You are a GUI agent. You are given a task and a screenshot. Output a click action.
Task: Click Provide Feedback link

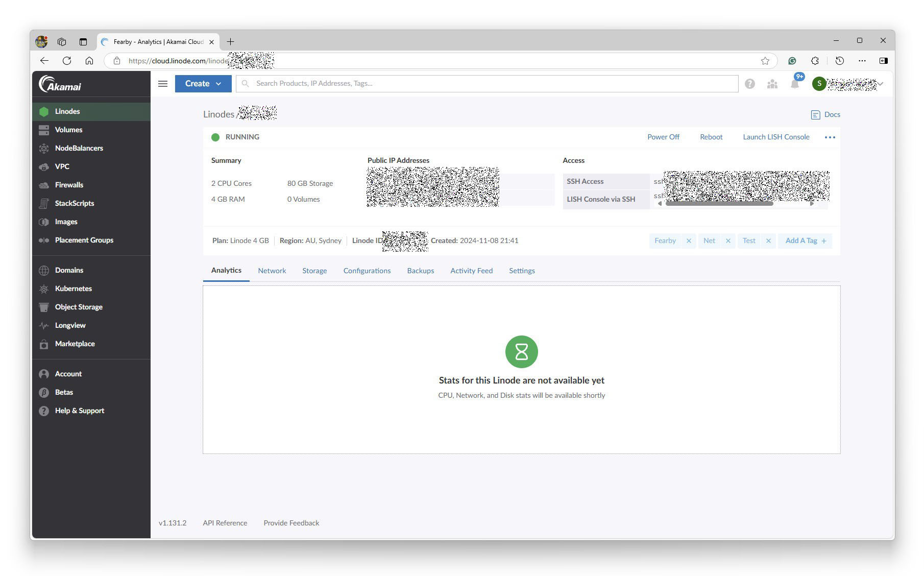tap(291, 523)
